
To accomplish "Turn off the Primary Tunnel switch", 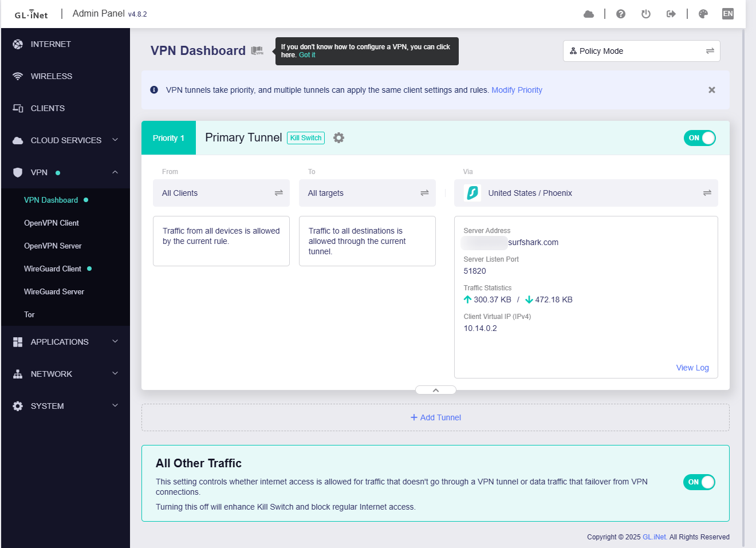I will pyautogui.click(x=699, y=138).
